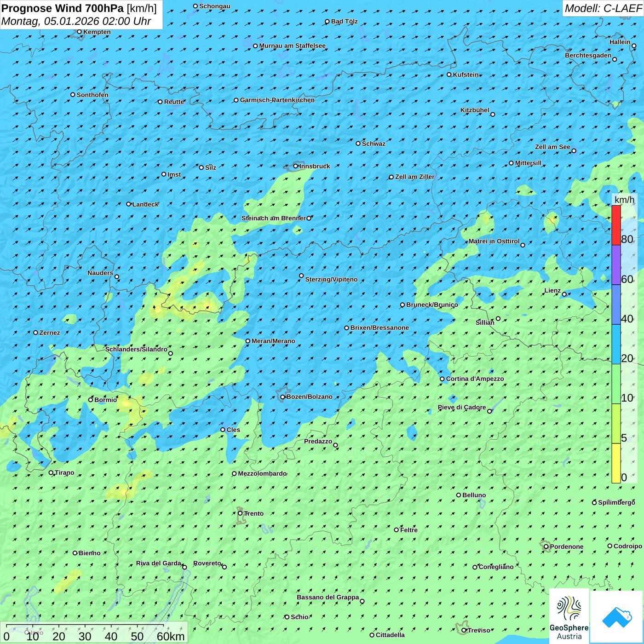Click the 'Matrei in Osttirol' label
The image size is (644, 644).
coord(494,241)
